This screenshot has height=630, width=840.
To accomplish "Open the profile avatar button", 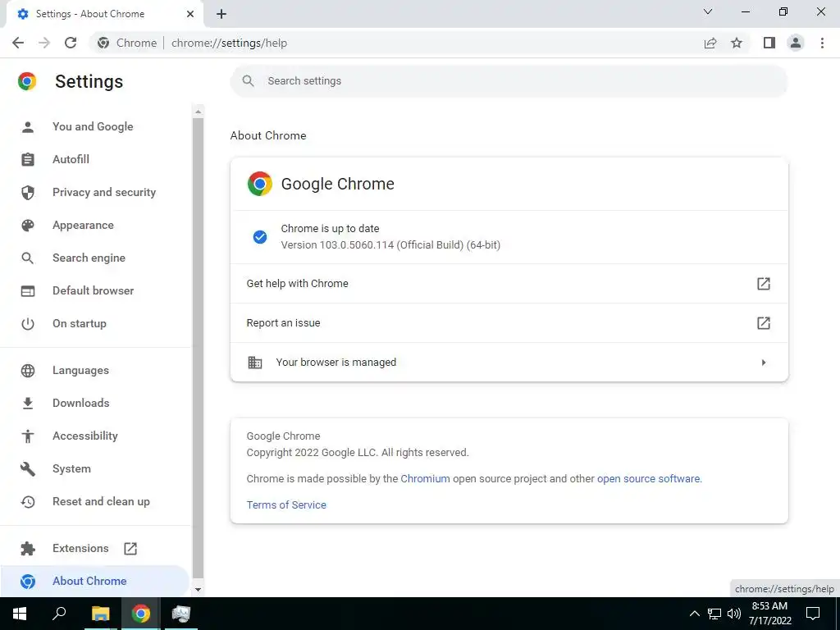I will (796, 43).
